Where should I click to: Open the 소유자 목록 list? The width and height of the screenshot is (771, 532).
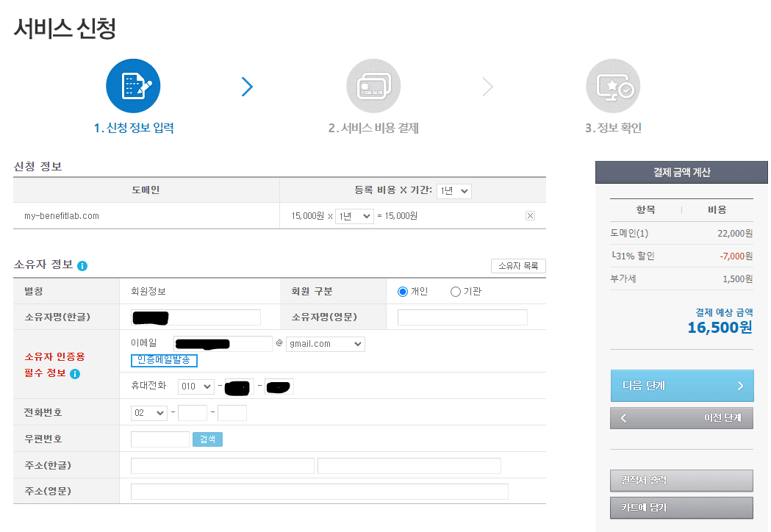tap(518, 266)
